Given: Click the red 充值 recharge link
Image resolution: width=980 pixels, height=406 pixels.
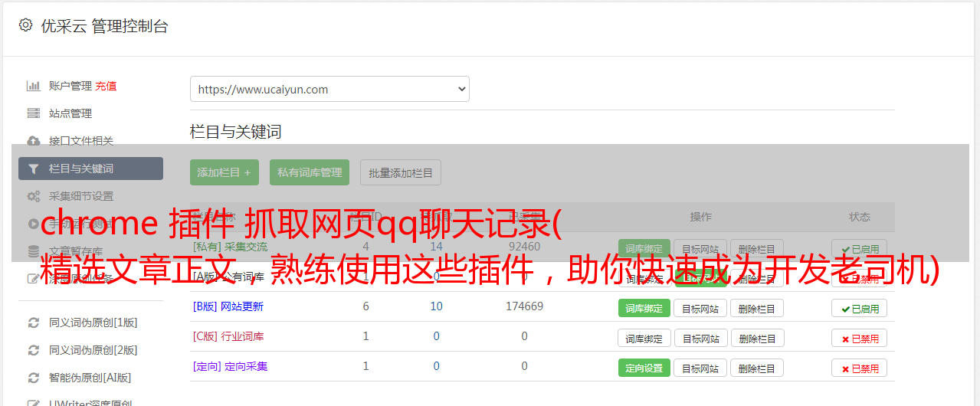Looking at the screenshot, I should pos(107,86).
